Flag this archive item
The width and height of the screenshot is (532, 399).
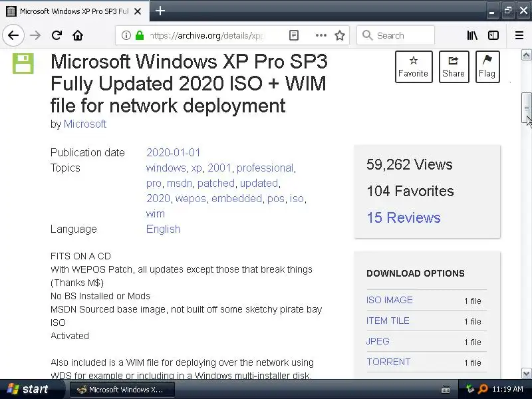coord(487,67)
